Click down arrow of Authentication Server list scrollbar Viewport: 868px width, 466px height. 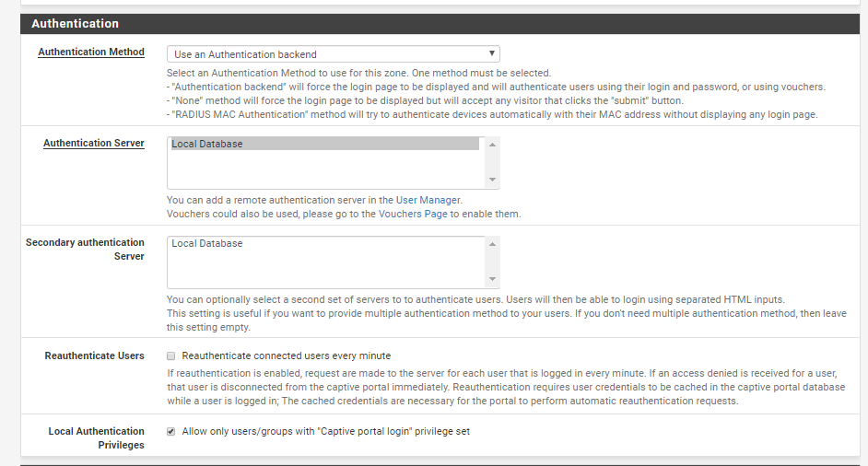click(x=492, y=180)
